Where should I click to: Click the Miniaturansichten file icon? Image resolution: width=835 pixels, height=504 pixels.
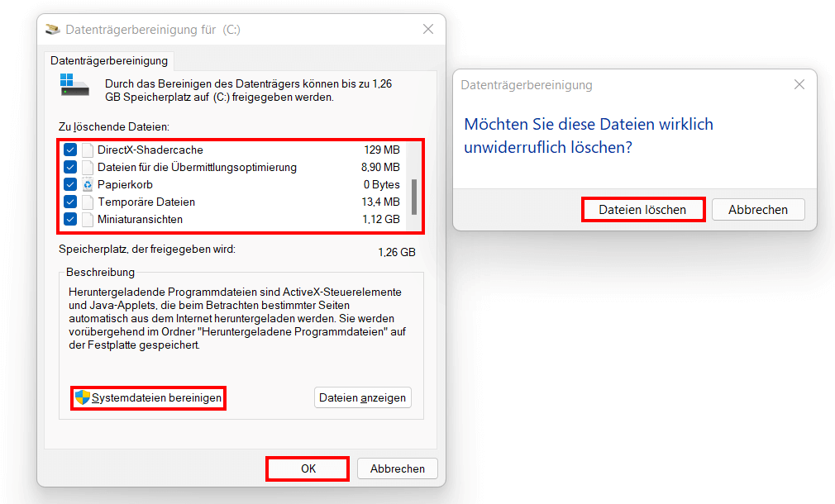point(88,219)
